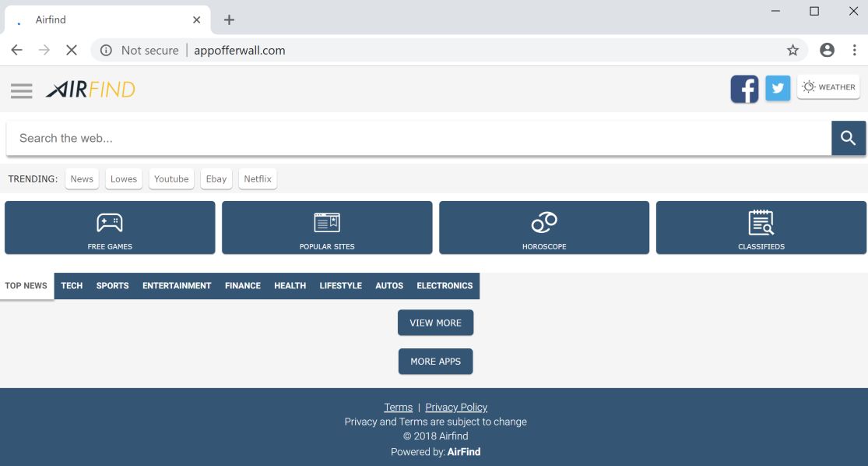Switch to the Autos tab
This screenshot has height=466, width=868.
point(389,286)
